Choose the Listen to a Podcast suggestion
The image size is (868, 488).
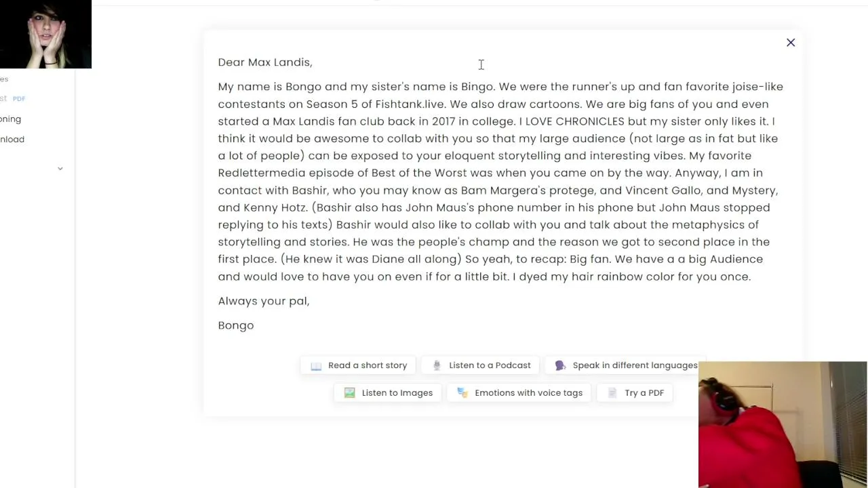coord(481,365)
